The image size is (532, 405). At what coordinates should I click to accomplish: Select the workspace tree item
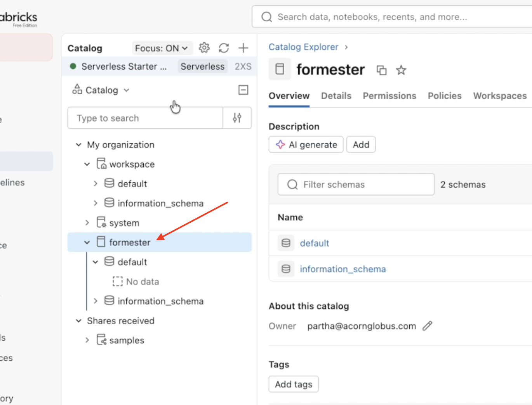(x=132, y=164)
